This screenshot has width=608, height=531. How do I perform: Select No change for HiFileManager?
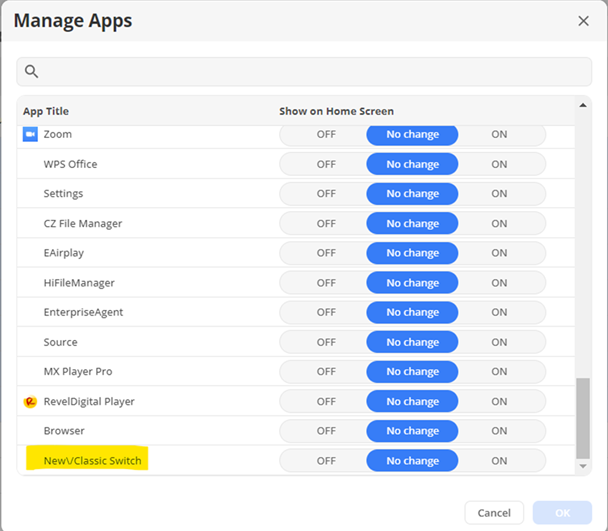(x=412, y=283)
